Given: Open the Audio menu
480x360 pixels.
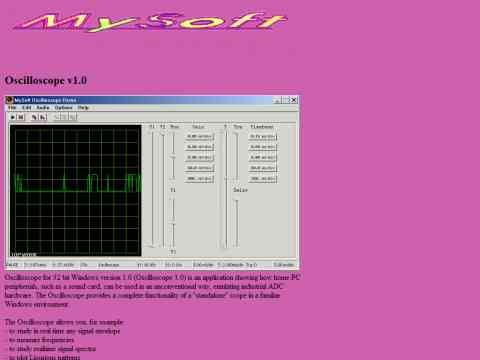Looking at the screenshot, I should [43, 108].
